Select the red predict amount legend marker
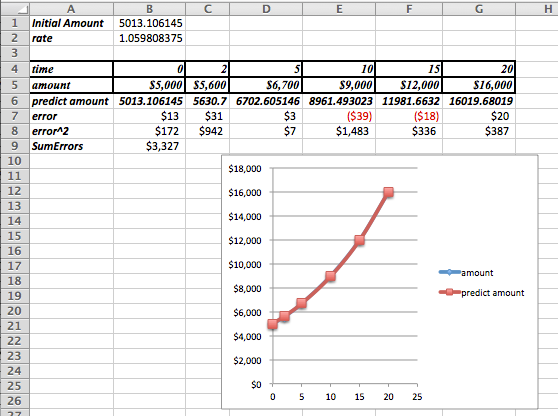 449,292
